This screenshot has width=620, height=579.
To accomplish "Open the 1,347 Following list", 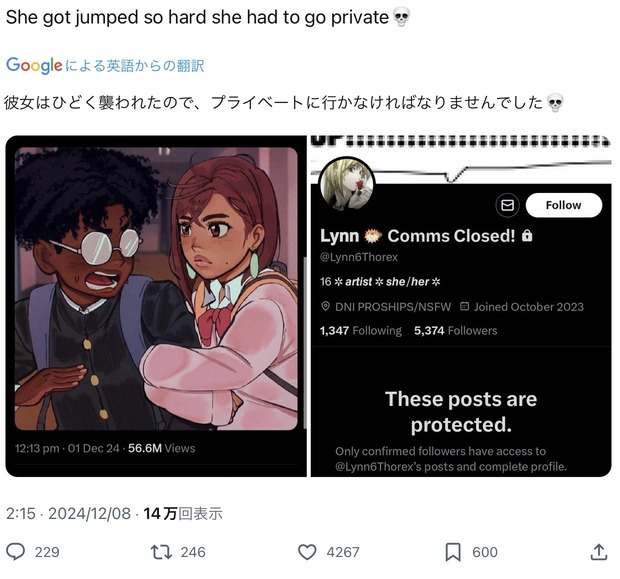I will coord(361,330).
